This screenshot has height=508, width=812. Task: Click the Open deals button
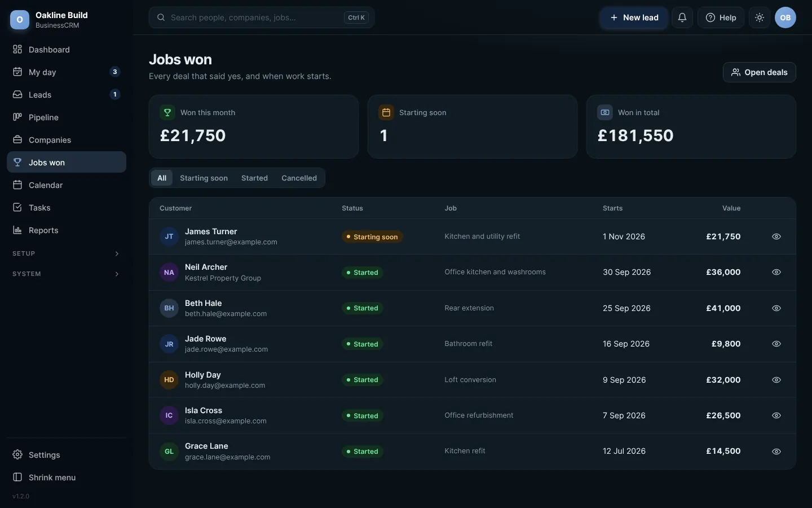click(x=760, y=72)
